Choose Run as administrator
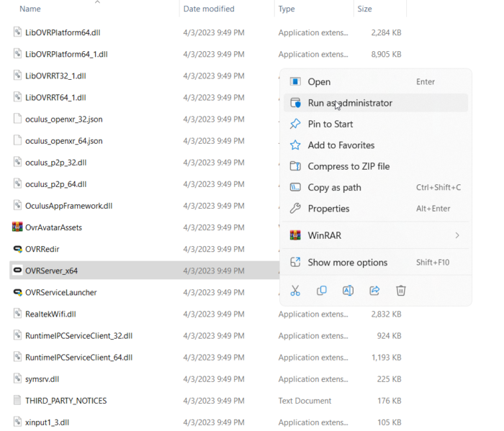Image resolution: width=504 pixels, height=431 pixels. coord(376,103)
